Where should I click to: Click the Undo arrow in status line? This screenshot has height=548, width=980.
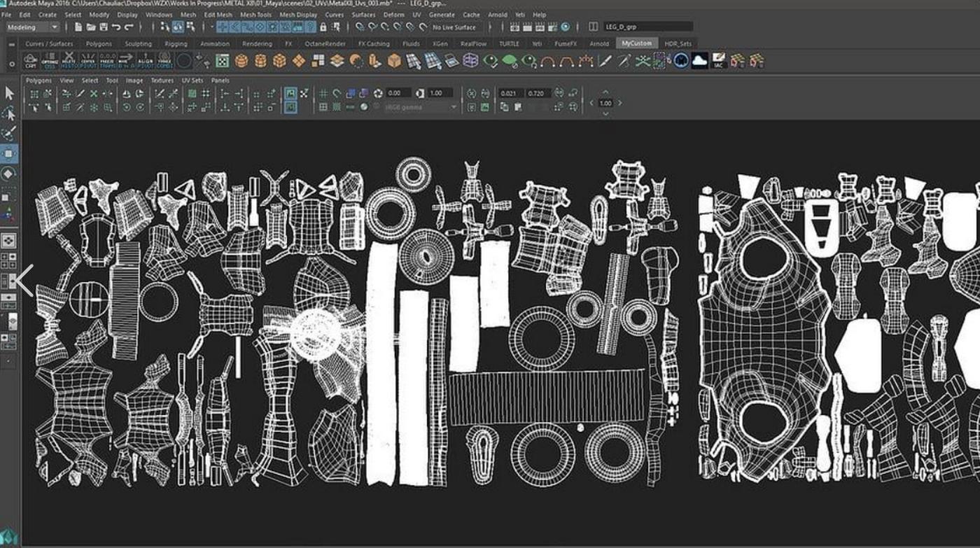pyautogui.click(x=116, y=27)
